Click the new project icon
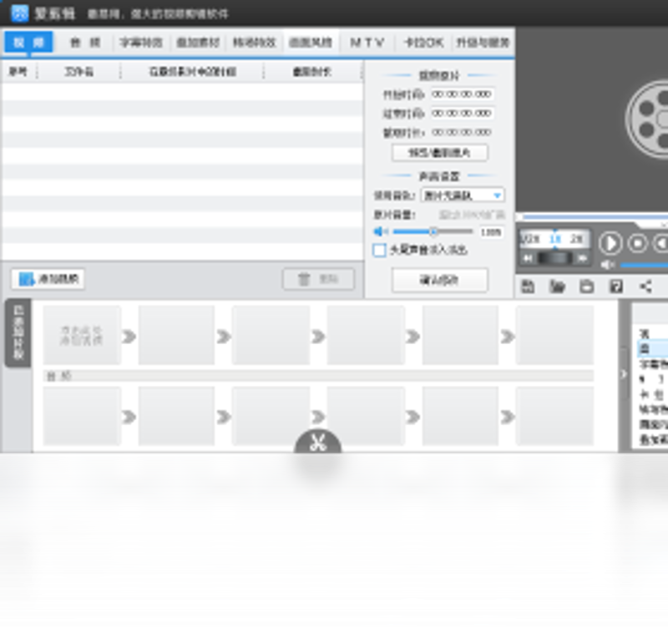Screen dimensions: 668x644 tap(529, 287)
